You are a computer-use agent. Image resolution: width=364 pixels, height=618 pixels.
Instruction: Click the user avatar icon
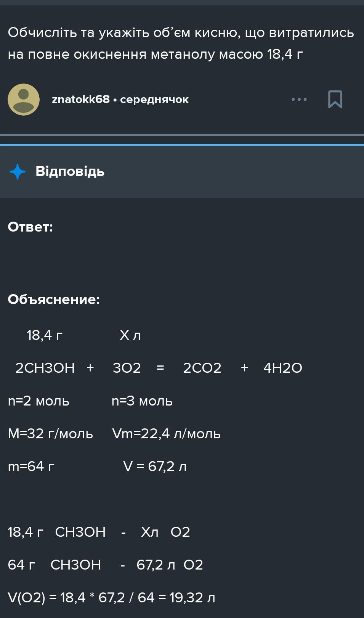point(24,100)
